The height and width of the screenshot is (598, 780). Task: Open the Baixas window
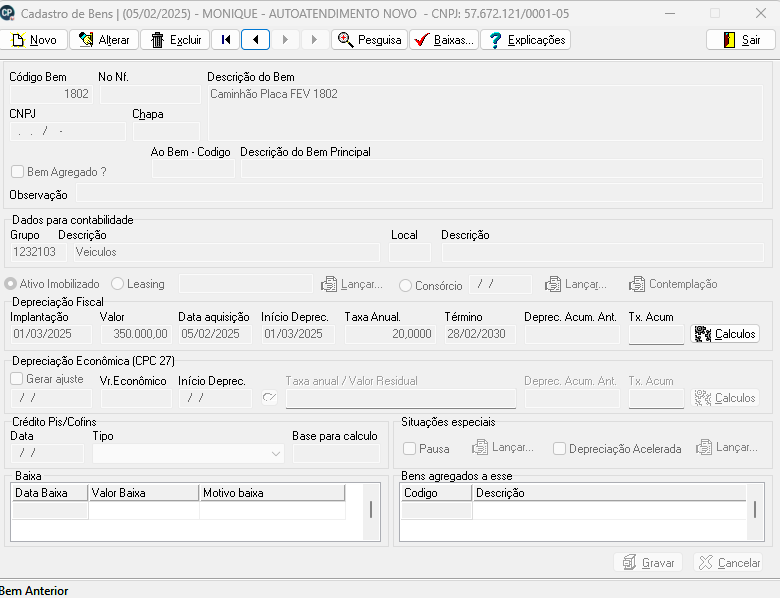coord(444,40)
